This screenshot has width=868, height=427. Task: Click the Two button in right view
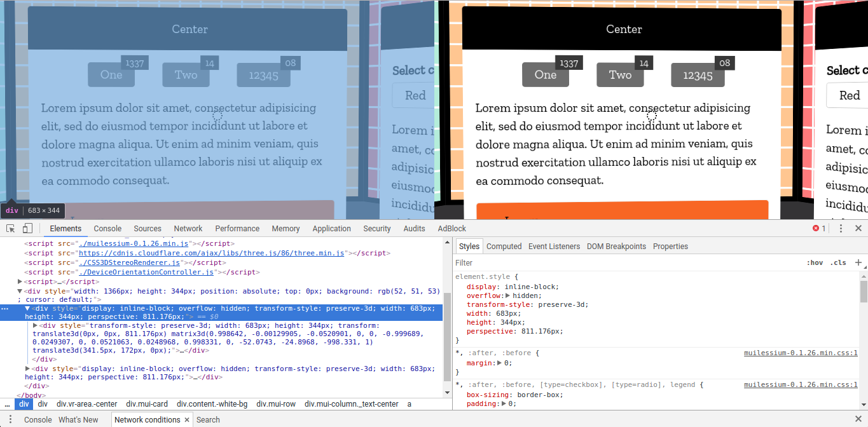click(620, 74)
